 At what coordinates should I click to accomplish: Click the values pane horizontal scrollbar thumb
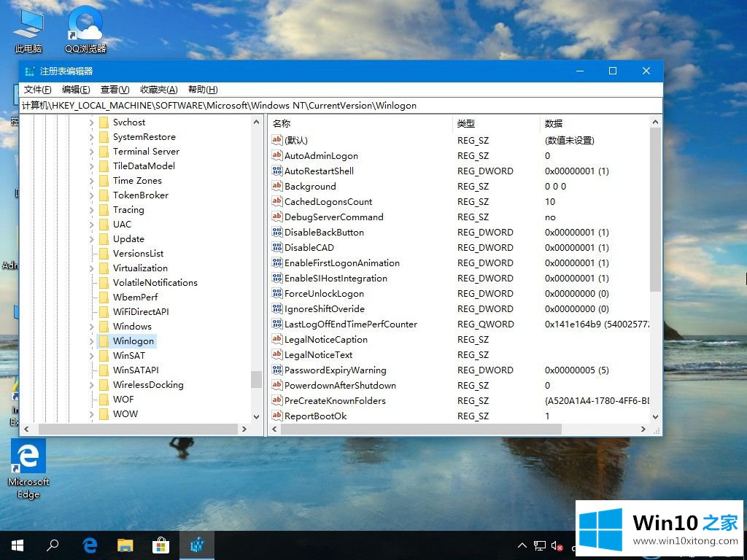pos(421,429)
